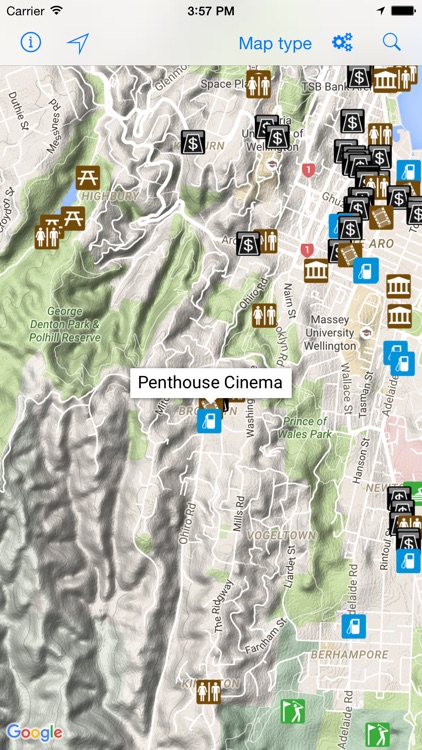Tap the upper Highway 1 shield near Victoria University
422x750 pixels.
click(308, 170)
